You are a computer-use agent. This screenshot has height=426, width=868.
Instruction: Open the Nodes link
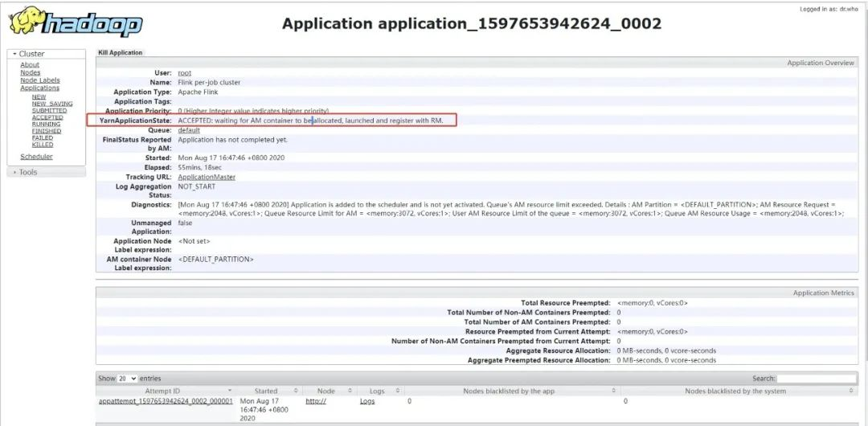(31, 72)
